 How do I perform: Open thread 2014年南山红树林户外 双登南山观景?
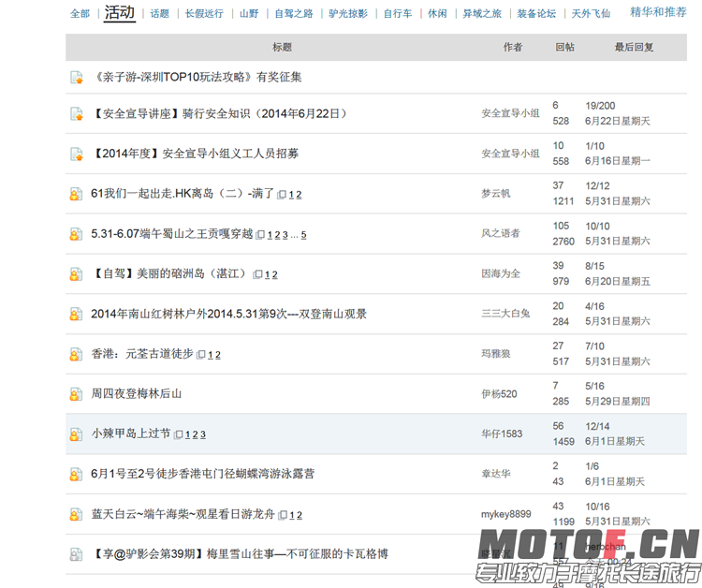228,315
